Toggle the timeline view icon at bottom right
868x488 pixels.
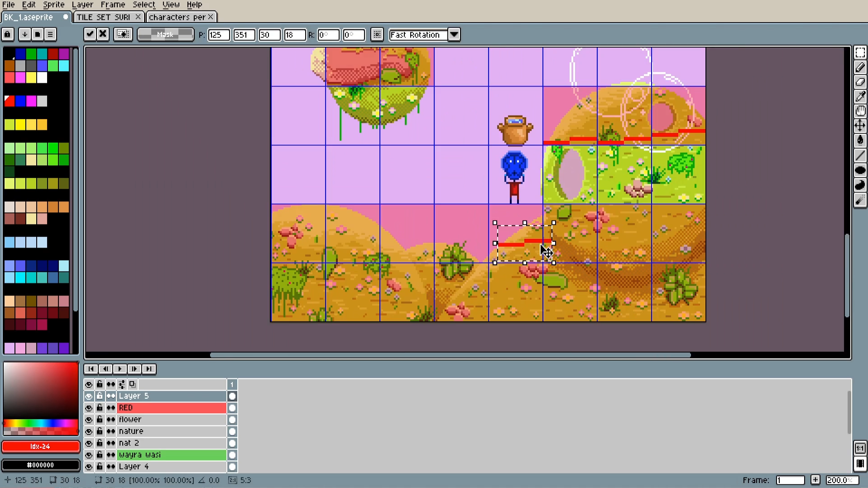[x=860, y=464]
